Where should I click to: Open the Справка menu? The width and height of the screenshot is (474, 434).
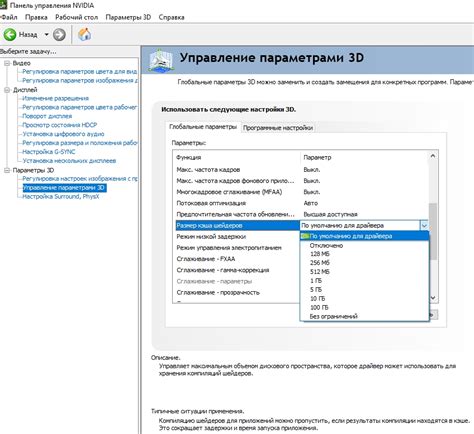click(x=171, y=17)
